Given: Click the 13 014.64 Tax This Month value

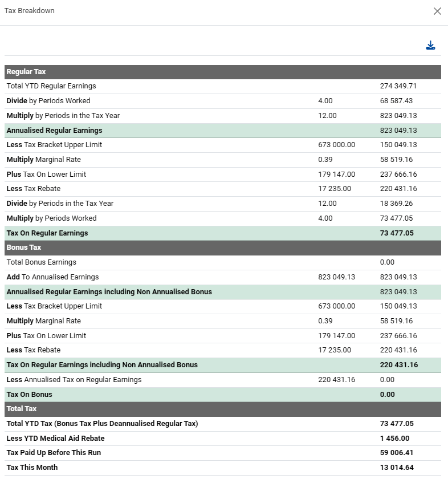Looking at the screenshot, I should click(x=397, y=468).
